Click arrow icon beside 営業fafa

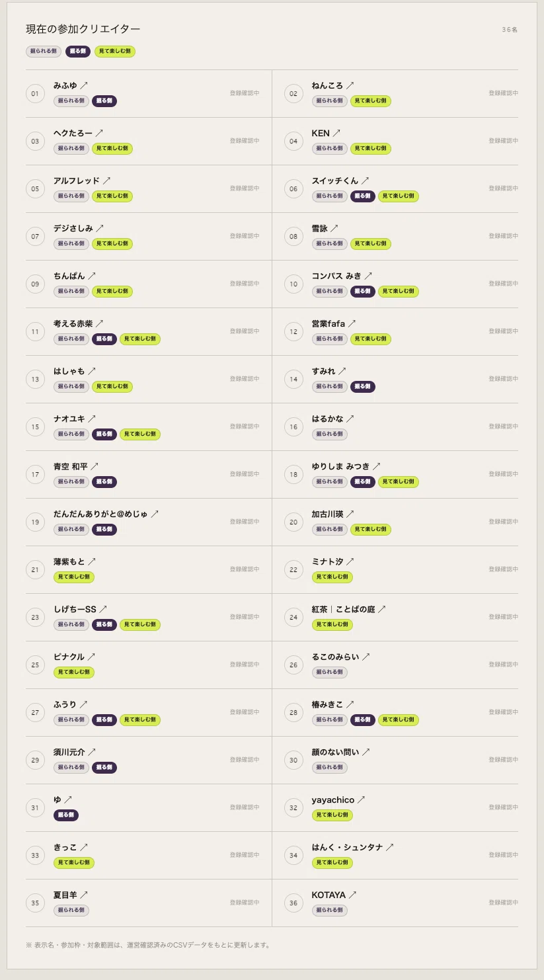click(x=352, y=323)
